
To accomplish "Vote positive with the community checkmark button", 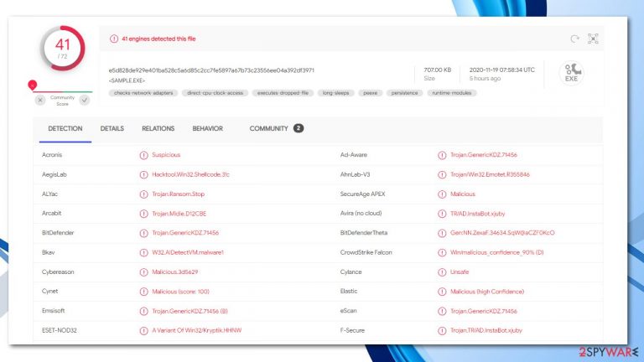I will (85, 101).
